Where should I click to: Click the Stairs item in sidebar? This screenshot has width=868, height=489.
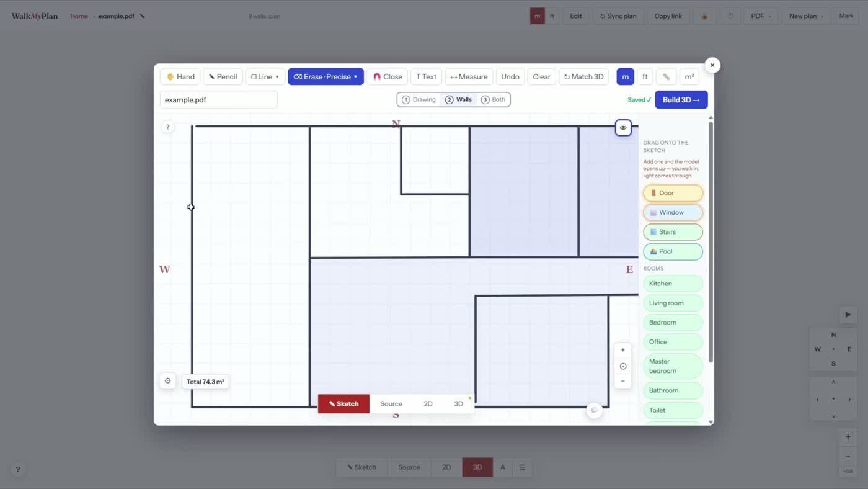(673, 232)
